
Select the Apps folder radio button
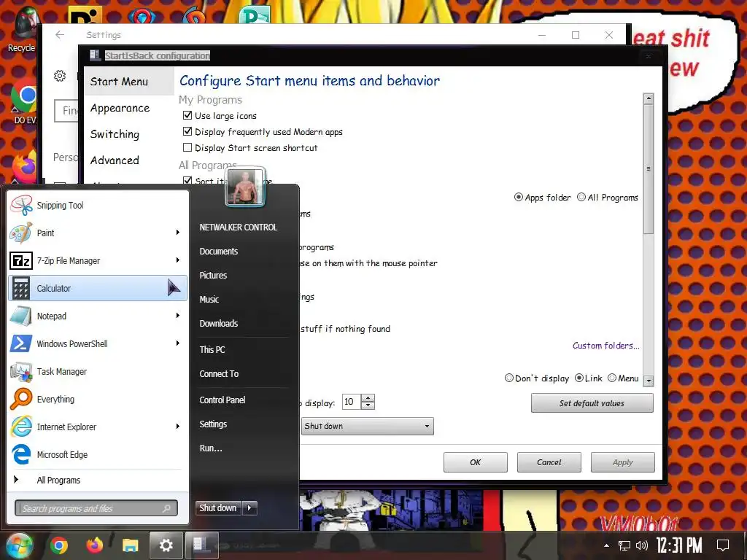[x=519, y=197]
